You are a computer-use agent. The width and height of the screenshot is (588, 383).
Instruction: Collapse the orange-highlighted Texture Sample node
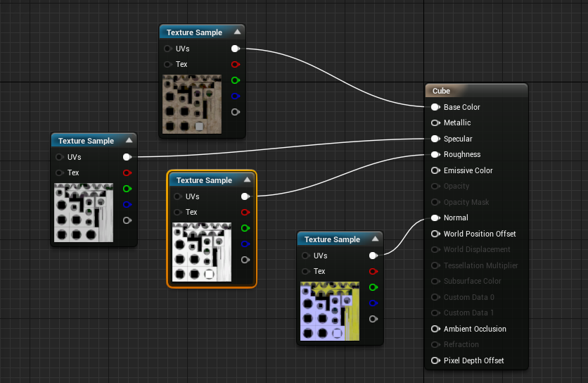tap(247, 180)
